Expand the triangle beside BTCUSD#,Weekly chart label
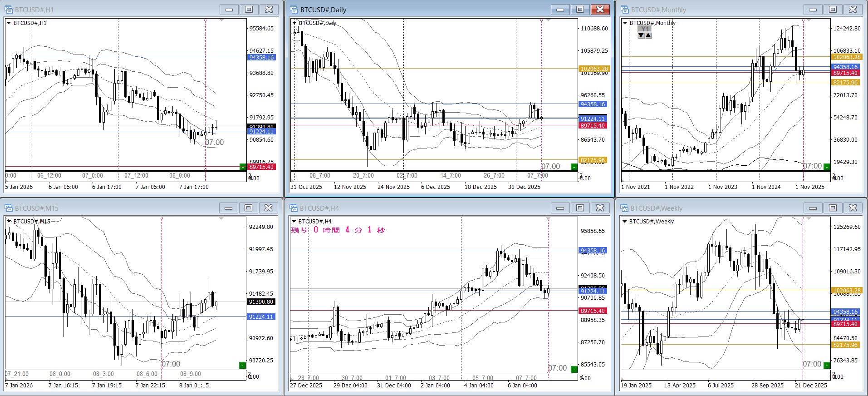Viewport: 868px width, 396px height. (x=625, y=222)
